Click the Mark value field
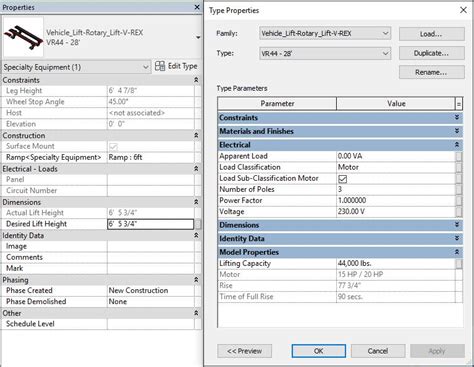The height and width of the screenshot is (367, 474). pyautogui.click(x=151, y=268)
